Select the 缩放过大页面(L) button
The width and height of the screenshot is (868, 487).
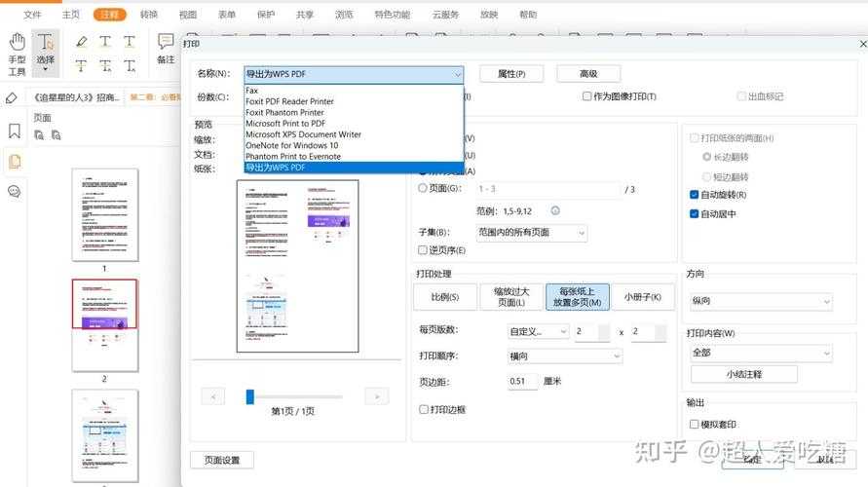tap(511, 297)
